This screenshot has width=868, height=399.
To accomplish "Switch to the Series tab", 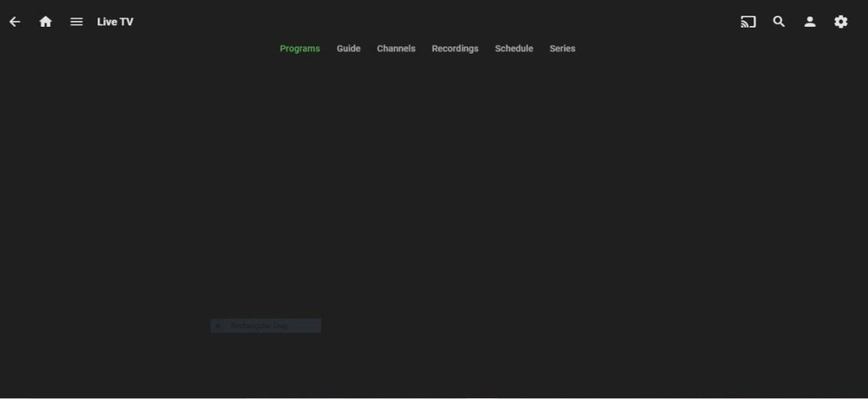I will point(562,49).
